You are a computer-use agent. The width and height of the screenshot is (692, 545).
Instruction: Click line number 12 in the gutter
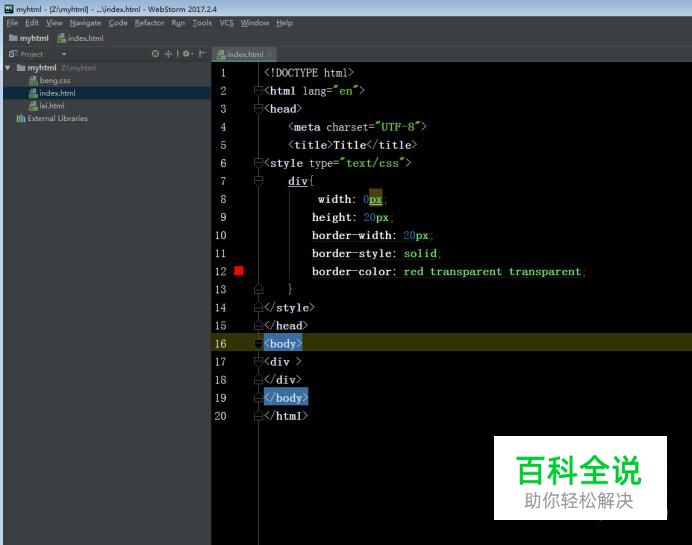pos(221,271)
